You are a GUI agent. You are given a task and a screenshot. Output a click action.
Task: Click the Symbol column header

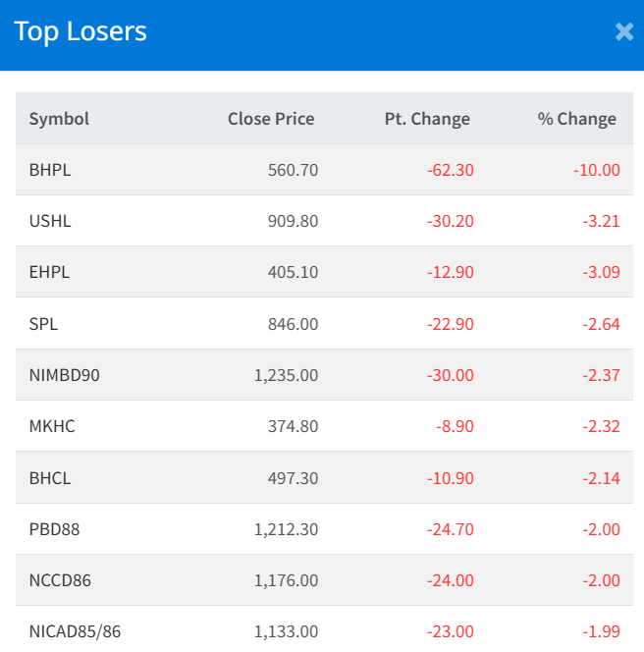59,119
